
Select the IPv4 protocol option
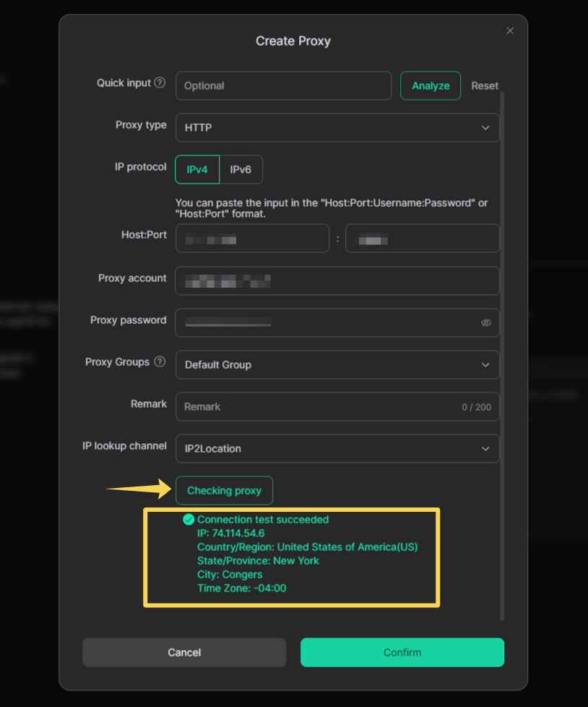(x=197, y=170)
